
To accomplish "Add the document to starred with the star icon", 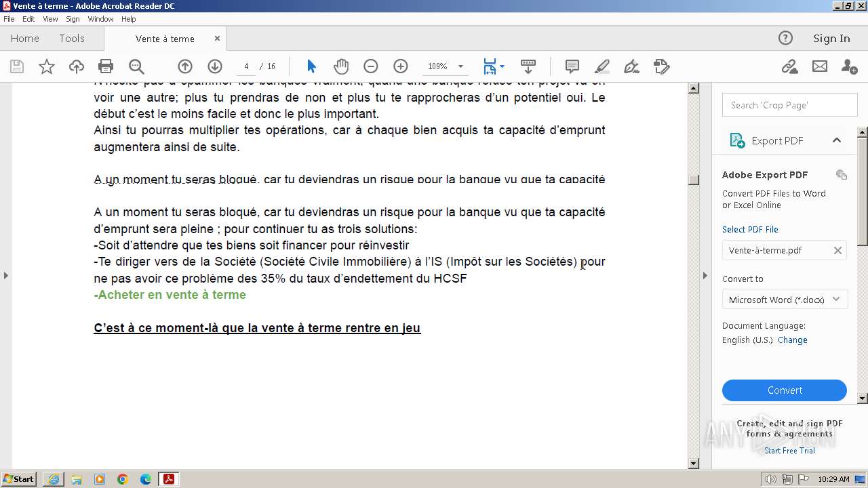I will [x=47, y=66].
